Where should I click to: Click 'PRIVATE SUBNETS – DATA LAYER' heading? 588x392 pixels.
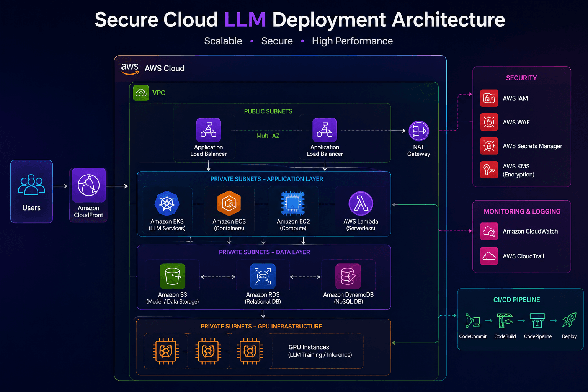click(x=265, y=252)
